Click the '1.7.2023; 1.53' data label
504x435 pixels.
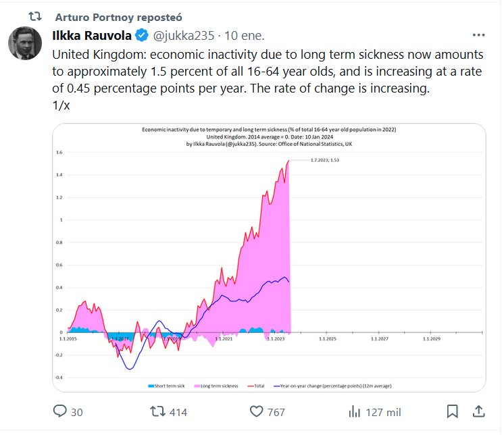tap(324, 161)
